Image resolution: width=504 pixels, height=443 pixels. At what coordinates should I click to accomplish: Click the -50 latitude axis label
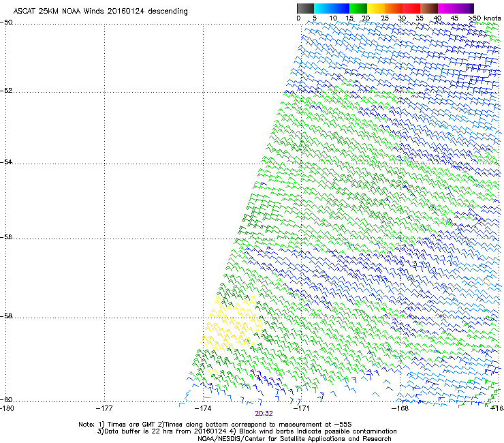click(x=6, y=22)
